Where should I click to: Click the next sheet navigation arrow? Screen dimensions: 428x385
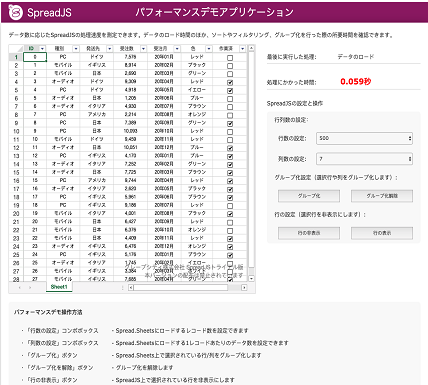coord(30,287)
